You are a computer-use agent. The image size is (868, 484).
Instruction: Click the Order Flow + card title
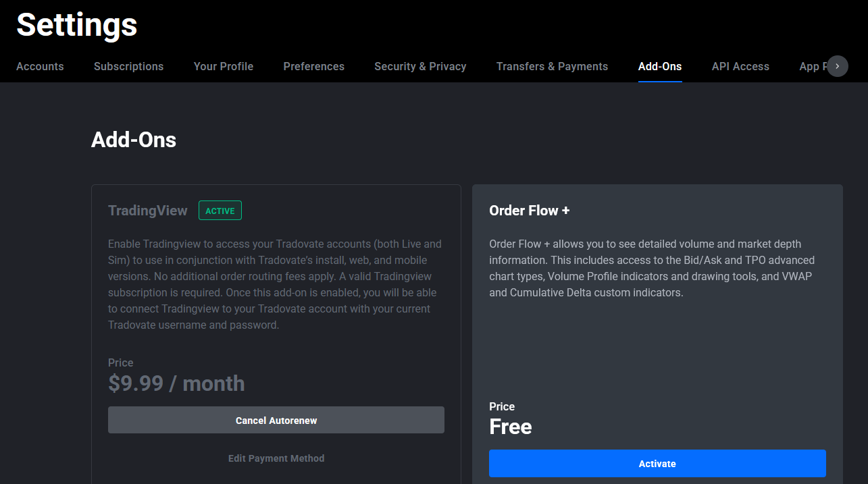[530, 211]
